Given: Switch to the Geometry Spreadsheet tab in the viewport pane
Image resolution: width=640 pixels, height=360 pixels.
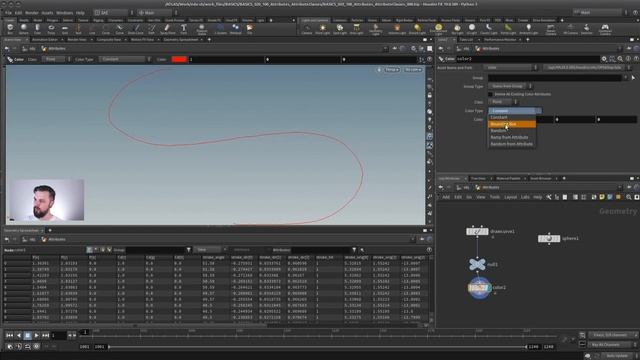Looking at the screenshot, I should click(x=181, y=40).
